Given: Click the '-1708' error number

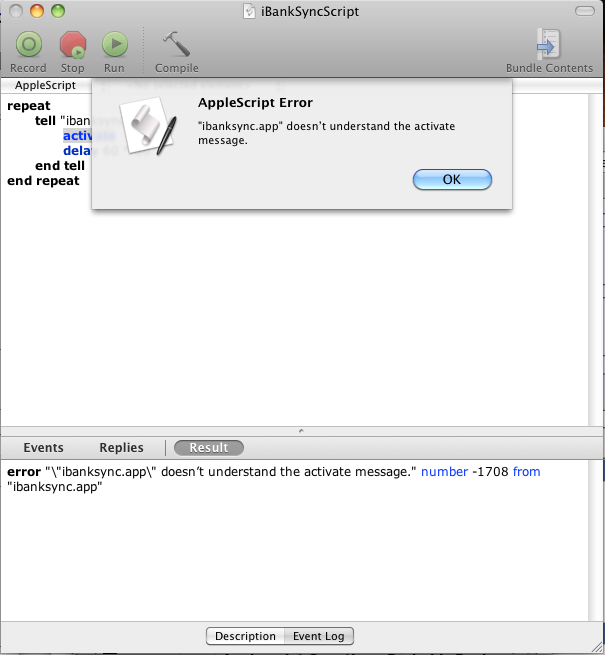Looking at the screenshot, I should 490,472.
